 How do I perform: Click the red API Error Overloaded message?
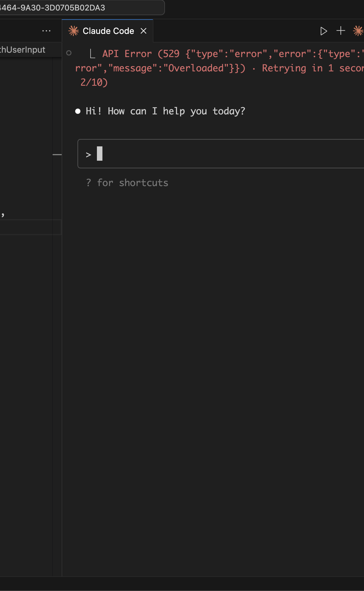point(219,68)
